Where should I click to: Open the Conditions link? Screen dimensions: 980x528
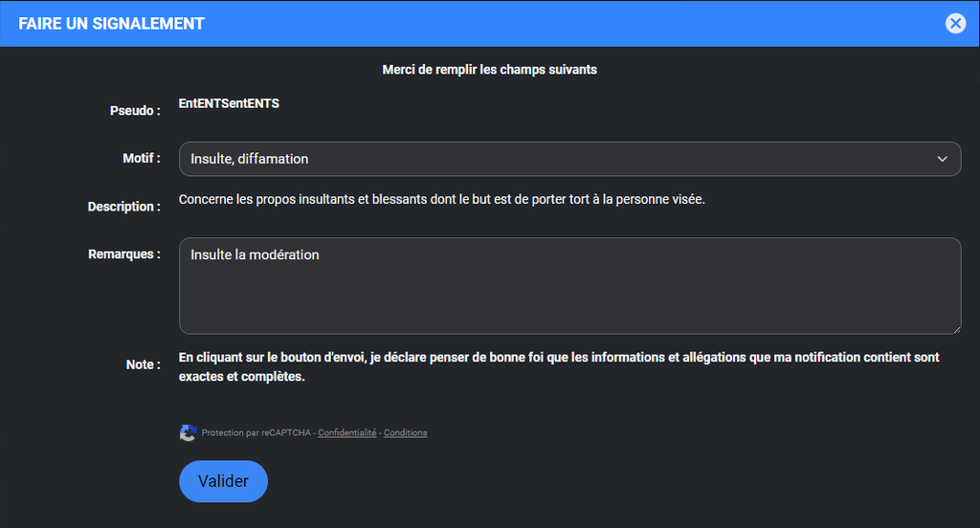406,433
